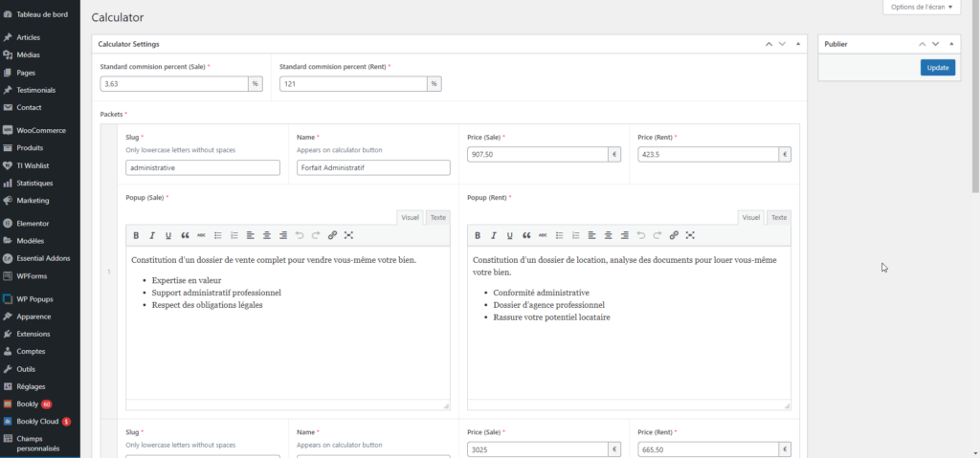Screen dimensions: 980x458
Task: Open Tableau de bord in sidebar
Action: pos(40,13)
